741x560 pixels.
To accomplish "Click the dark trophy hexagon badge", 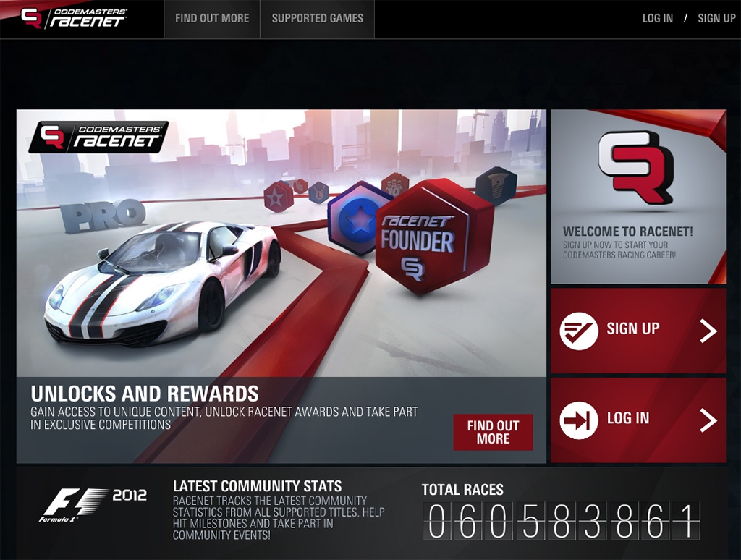I will point(496,186).
